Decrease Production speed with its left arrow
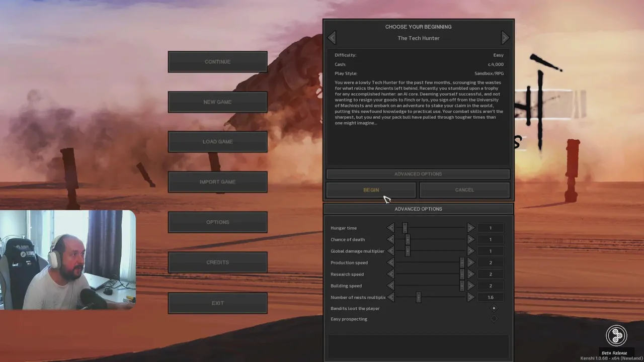 [390, 262]
